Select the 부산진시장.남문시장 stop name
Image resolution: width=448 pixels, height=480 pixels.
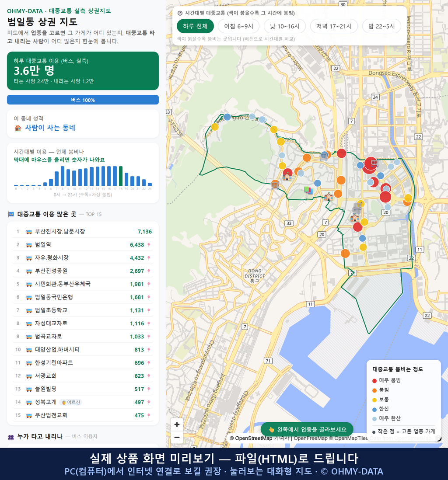tap(60, 232)
